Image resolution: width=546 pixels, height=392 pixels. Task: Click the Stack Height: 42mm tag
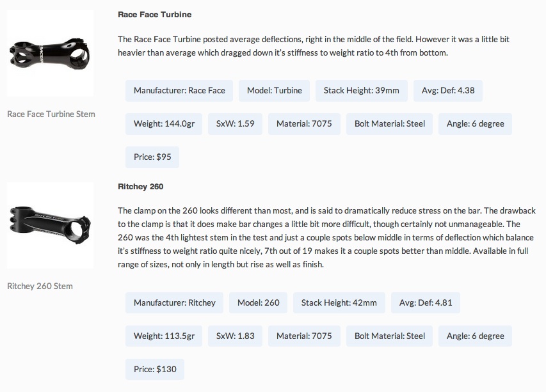[339, 303]
